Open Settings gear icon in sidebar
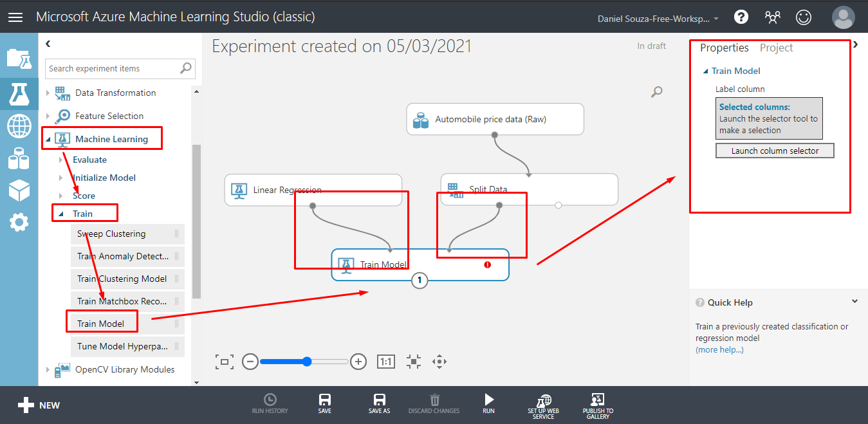Viewport: 868px width, 424px height. 19,223
